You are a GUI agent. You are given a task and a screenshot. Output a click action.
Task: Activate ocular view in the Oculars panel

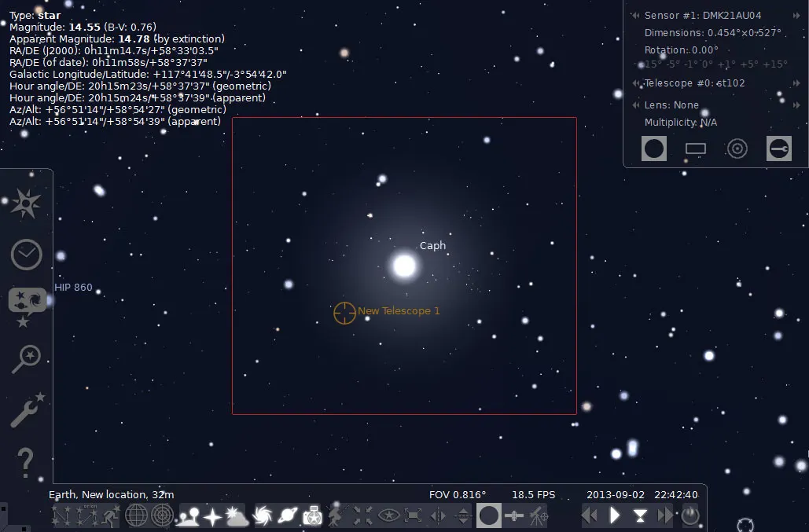coord(653,148)
